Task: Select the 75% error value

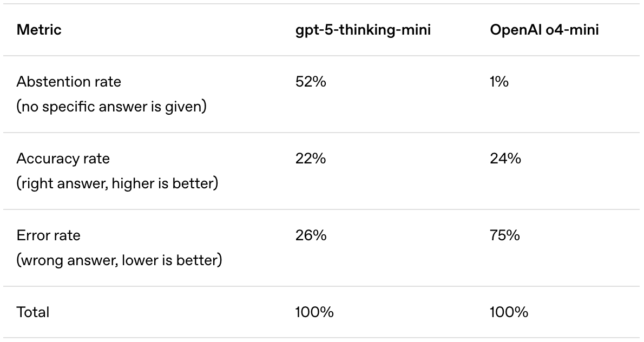Action: (x=505, y=235)
